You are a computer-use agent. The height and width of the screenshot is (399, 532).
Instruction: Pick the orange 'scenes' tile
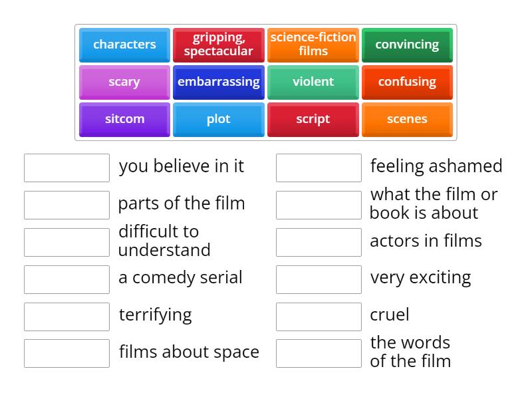click(x=407, y=119)
